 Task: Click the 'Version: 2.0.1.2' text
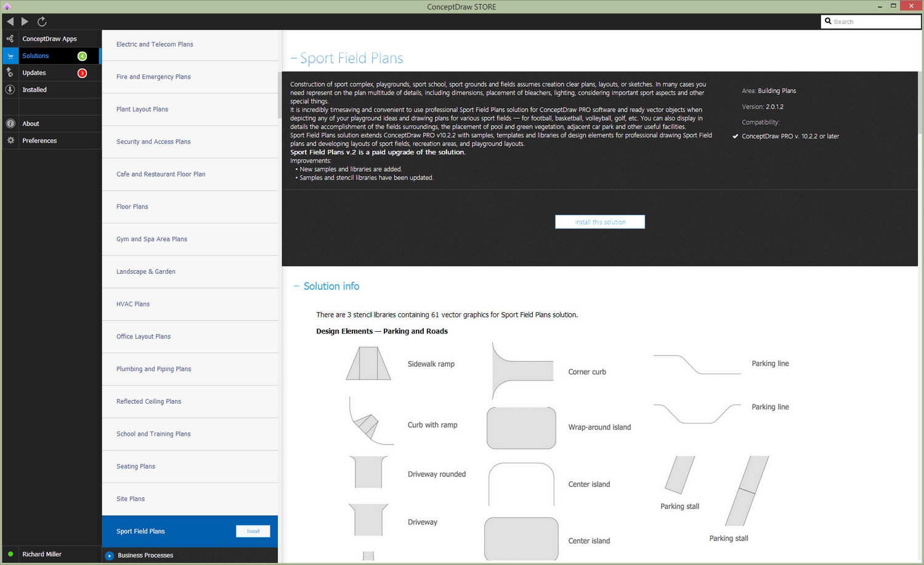click(763, 107)
